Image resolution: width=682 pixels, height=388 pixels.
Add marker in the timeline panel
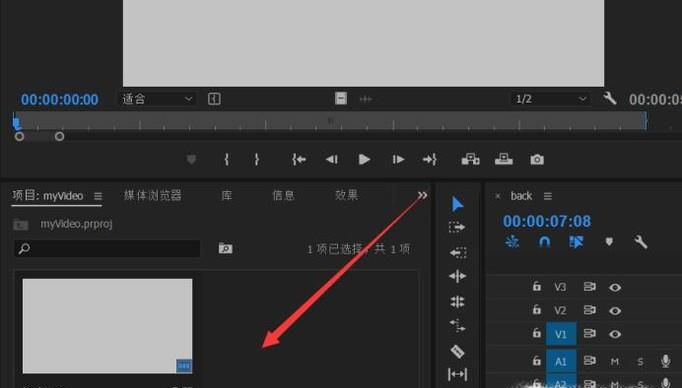(x=609, y=241)
